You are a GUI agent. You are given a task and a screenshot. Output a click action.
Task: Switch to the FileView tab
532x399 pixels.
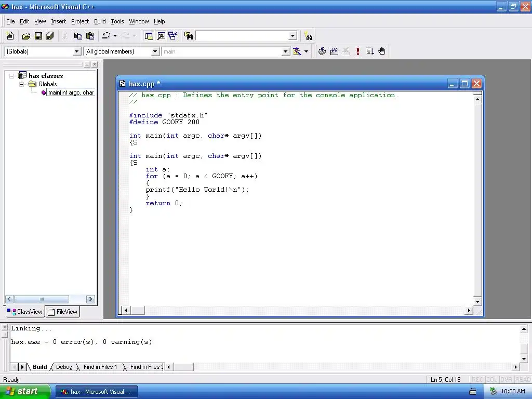coord(63,312)
